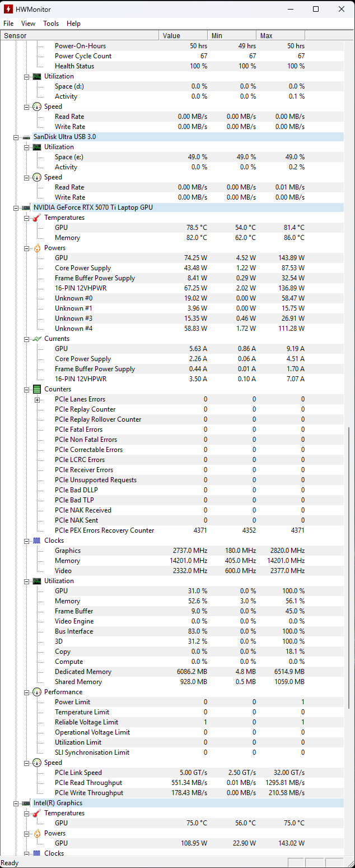Viewport: 355px width, 868px height.
Task: Click the thermometer icon beside NVIDIA Temperatures
Action: tap(37, 218)
